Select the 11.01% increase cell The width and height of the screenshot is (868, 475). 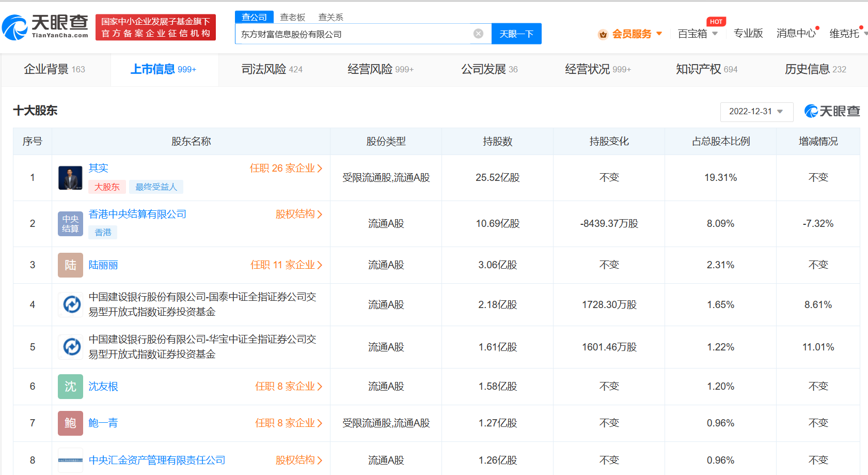click(x=818, y=347)
